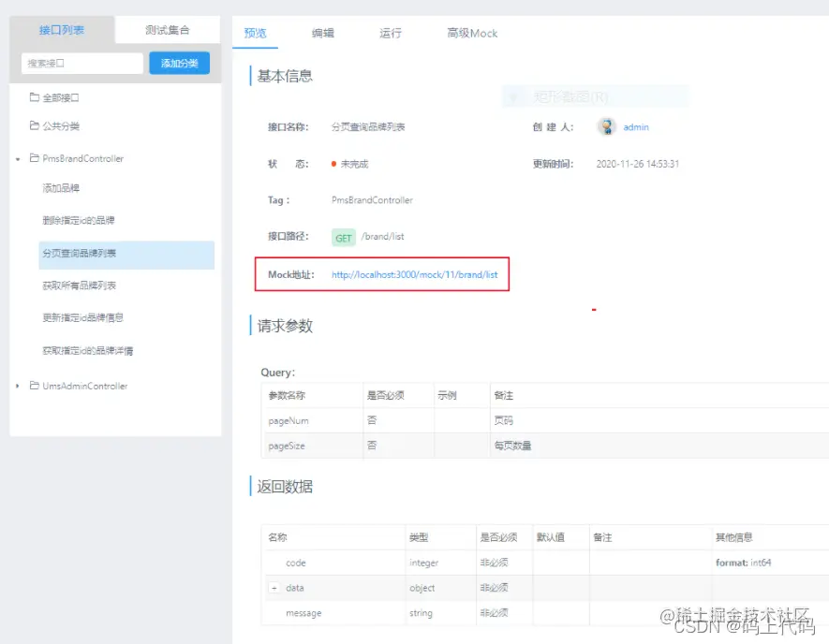Switch to the 测试集合 tab
The height and width of the screenshot is (644, 829).
coord(168,30)
